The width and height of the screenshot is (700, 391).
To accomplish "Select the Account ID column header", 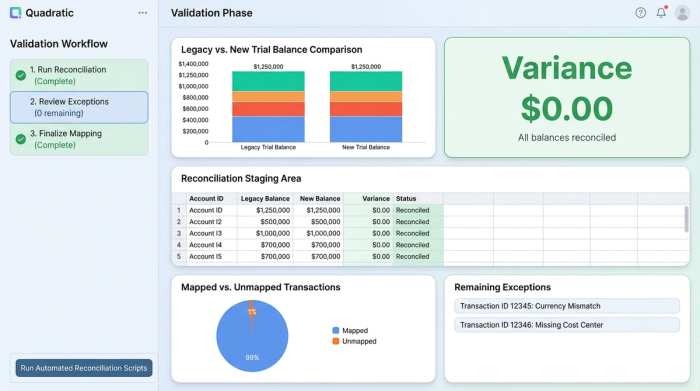I will pos(212,199).
